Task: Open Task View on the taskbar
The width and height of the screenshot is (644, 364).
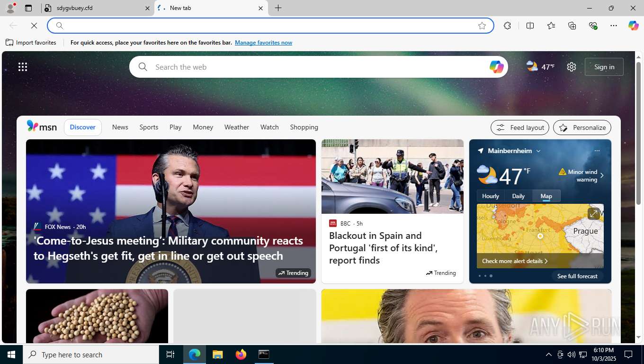Action: pyautogui.click(x=170, y=355)
